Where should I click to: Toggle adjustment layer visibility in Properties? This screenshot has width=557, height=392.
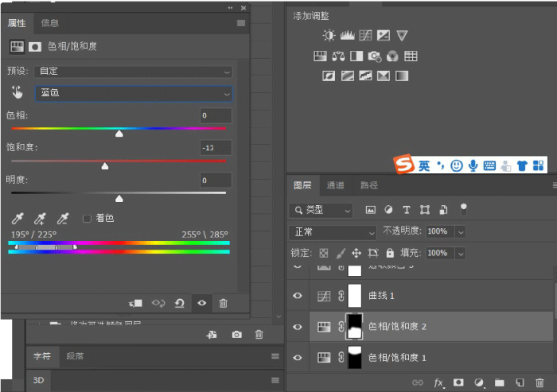pos(202,303)
